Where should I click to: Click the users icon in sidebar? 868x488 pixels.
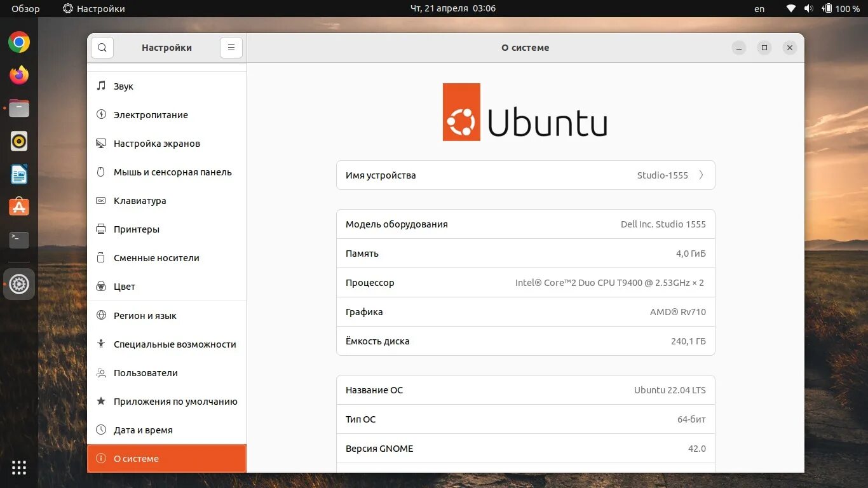[x=101, y=372]
